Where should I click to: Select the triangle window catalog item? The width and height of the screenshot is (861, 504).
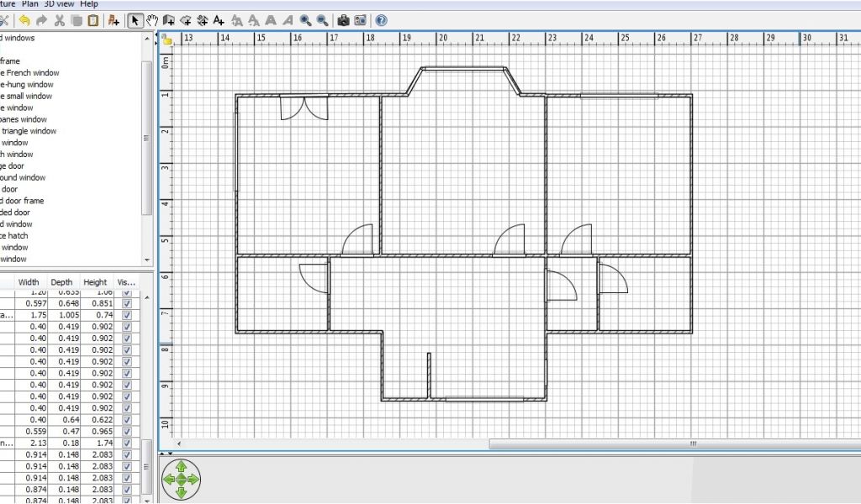tap(29, 131)
